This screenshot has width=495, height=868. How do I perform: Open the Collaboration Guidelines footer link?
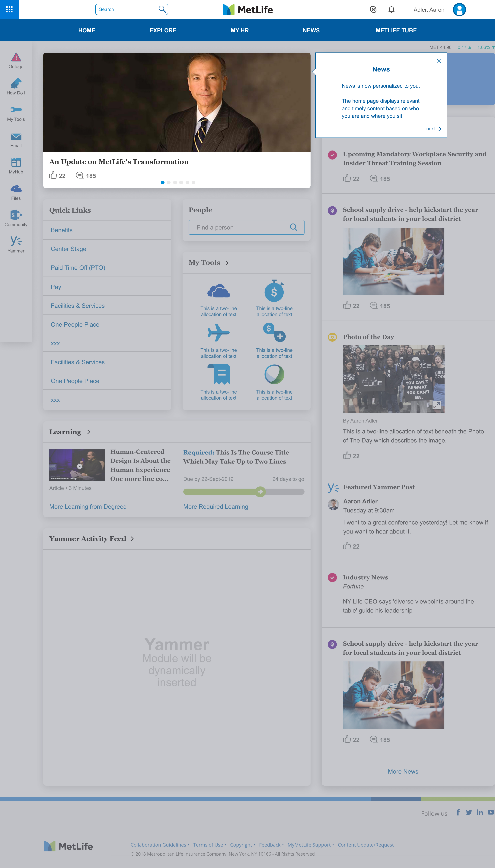158,845
